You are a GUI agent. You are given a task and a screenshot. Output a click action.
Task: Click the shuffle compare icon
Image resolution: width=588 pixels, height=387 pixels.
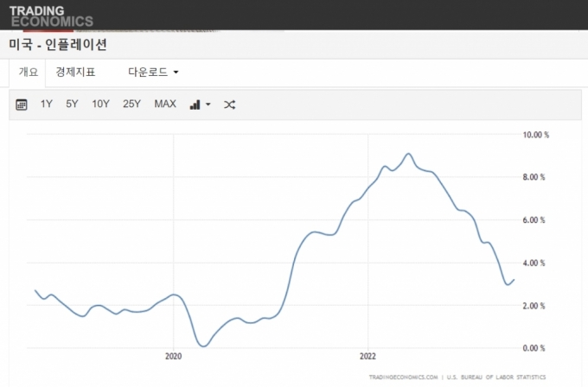229,105
